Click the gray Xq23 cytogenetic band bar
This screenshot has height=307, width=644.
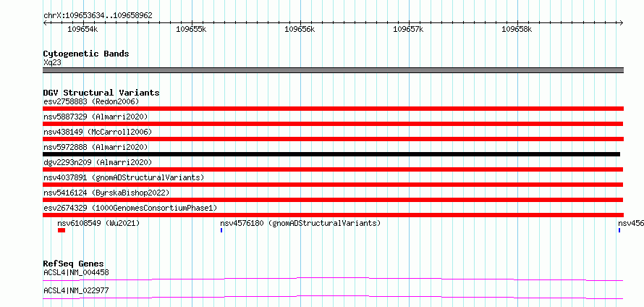click(334, 70)
